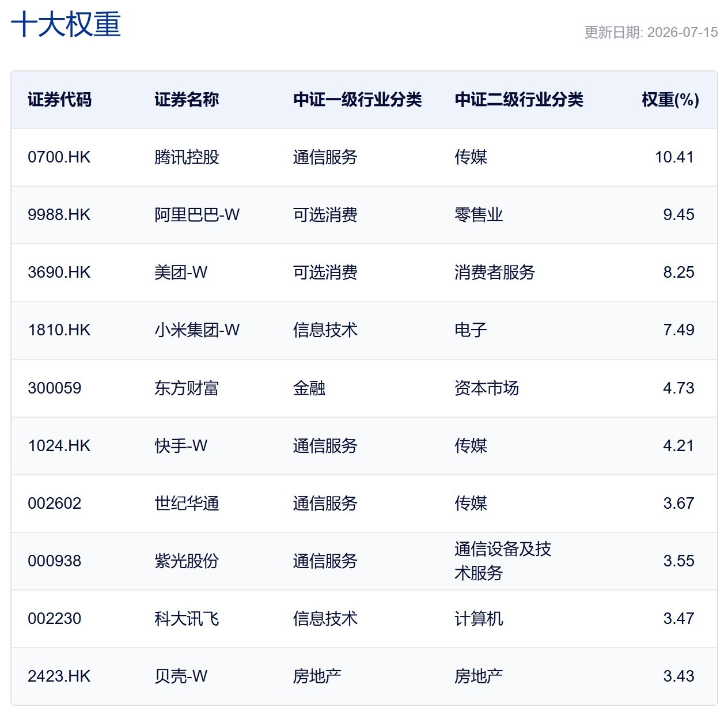Click the 计算机 industry cell
Image resolution: width=728 pixels, height=711 pixels.
(x=479, y=619)
